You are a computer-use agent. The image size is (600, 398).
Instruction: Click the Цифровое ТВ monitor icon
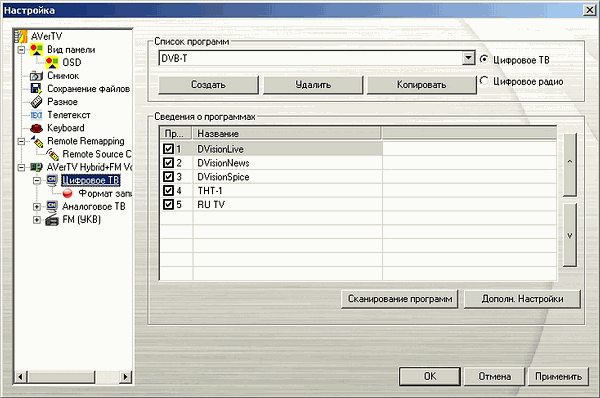[x=52, y=180]
